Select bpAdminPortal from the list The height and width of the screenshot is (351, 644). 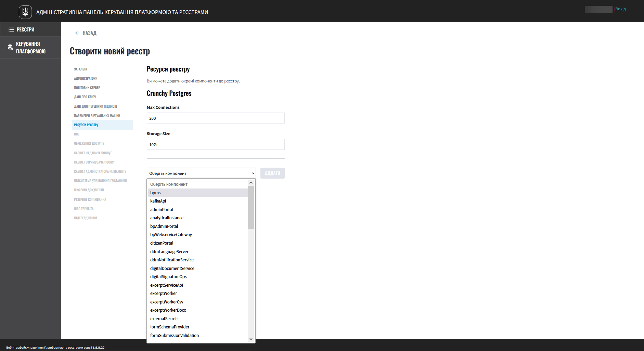[198, 226]
